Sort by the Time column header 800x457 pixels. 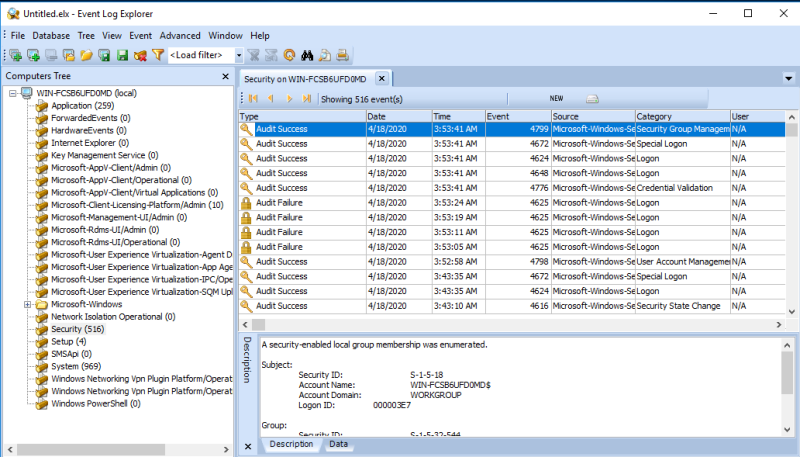pos(459,116)
